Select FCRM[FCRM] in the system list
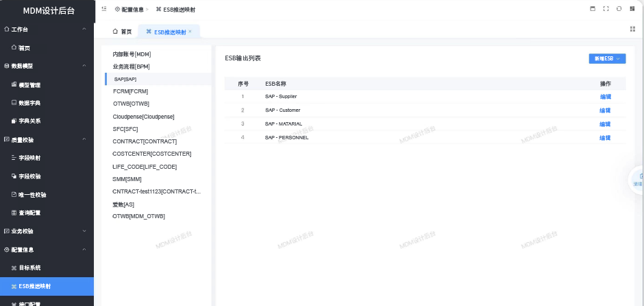The image size is (644, 306). point(130,91)
